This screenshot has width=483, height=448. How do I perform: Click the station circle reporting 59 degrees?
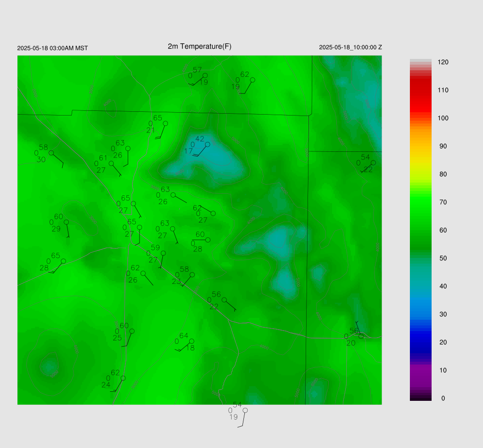(x=163, y=253)
